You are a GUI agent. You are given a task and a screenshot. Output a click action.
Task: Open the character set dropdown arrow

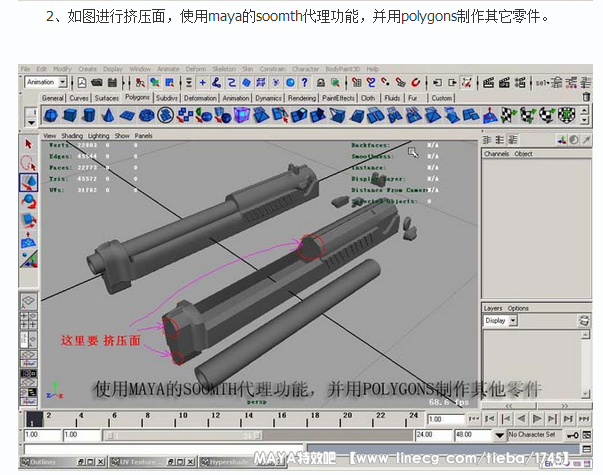[499, 435]
